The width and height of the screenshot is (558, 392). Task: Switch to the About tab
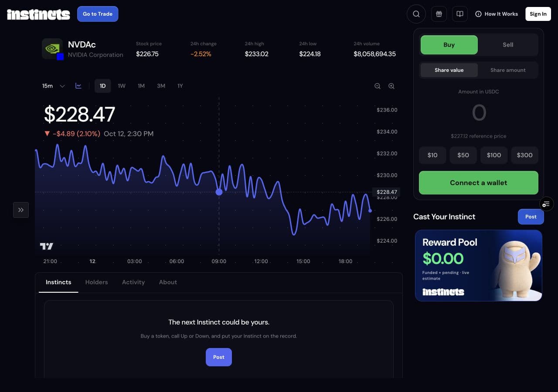(x=168, y=282)
